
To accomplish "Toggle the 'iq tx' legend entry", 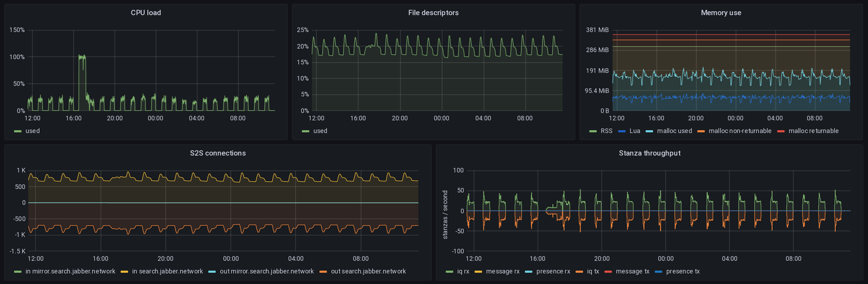I will point(593,271).
